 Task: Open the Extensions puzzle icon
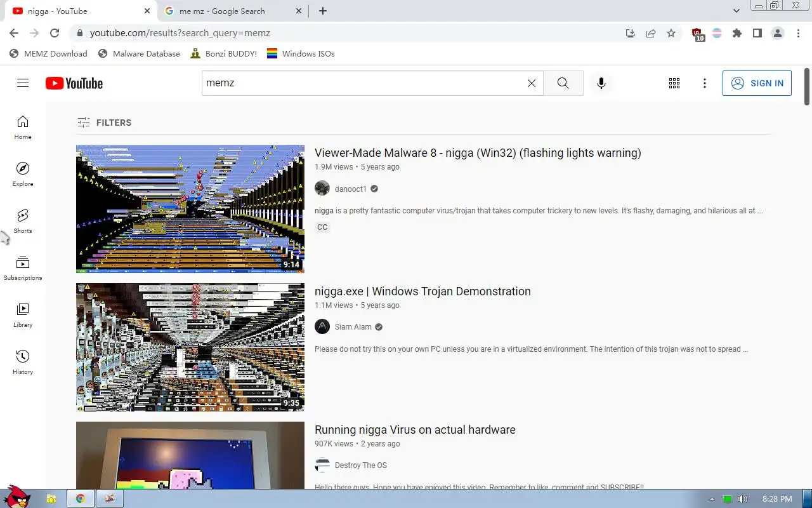[x=737, y=33]
